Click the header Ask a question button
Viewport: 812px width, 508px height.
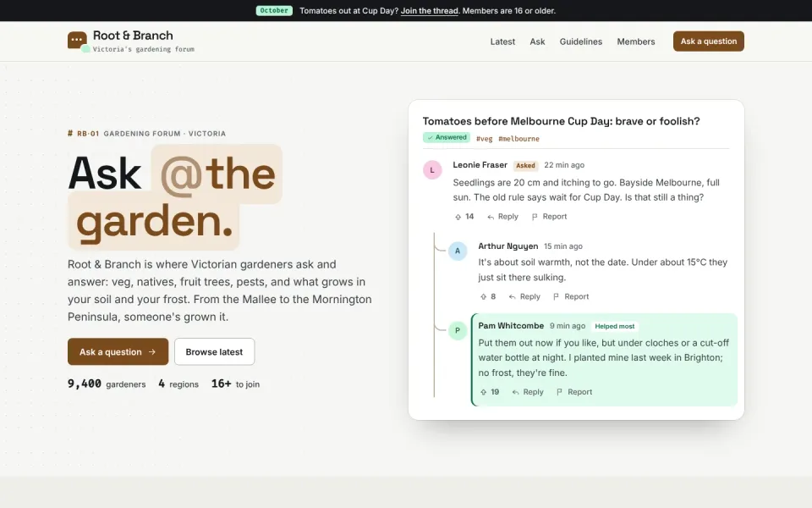709,41
